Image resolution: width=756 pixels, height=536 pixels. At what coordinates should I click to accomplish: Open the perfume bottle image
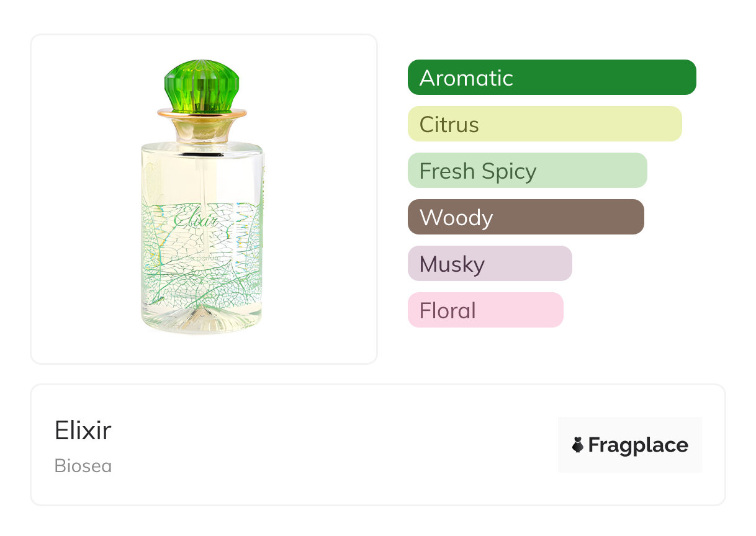click(x=202, y=199)
